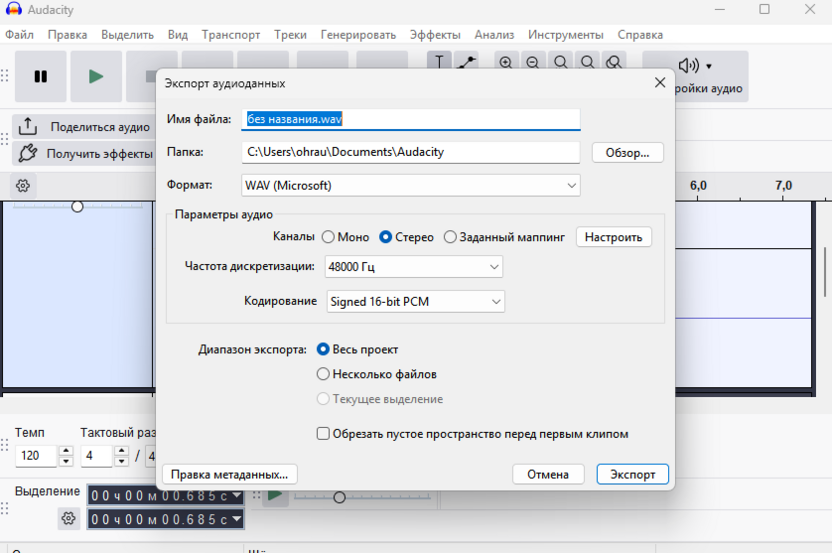Click the Zoom Out magnifier icon
832x553 pixels.
tap(532, 62)
